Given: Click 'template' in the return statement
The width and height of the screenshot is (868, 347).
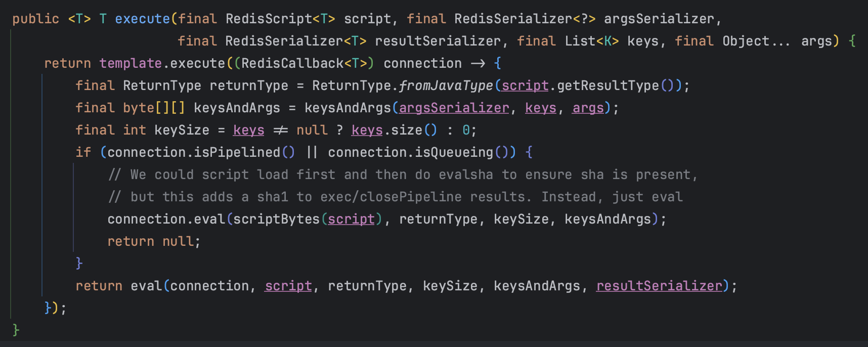Looking at the screenshot, I should point(131,63).
